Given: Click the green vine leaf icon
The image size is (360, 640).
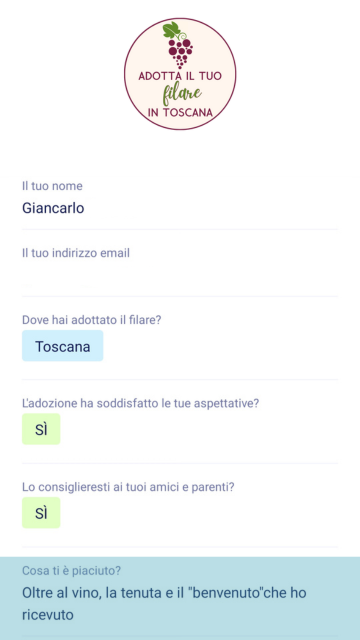Looking at the screenshot, I should pos(171,29).
